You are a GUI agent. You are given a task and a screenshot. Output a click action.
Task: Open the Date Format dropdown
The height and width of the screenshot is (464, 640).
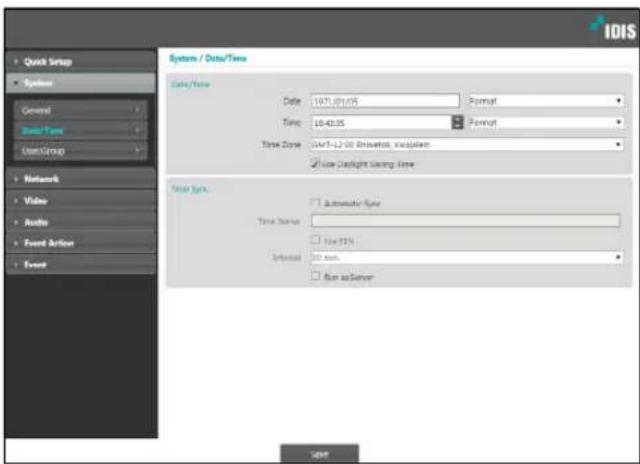(x=546, y=101)
